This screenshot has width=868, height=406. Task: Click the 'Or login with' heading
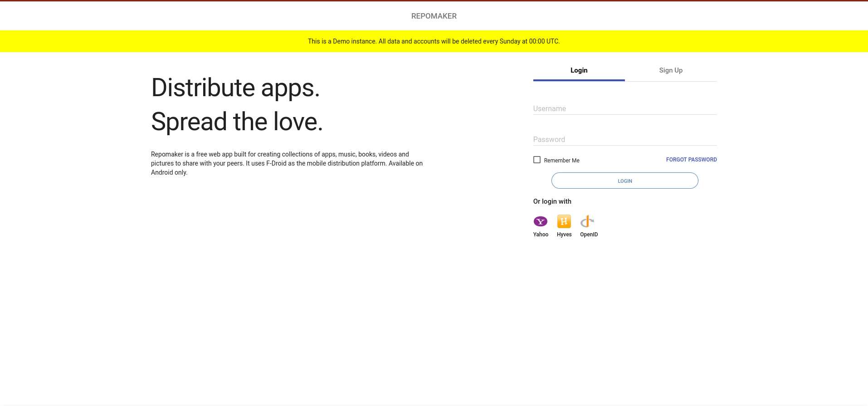[552, 201]
